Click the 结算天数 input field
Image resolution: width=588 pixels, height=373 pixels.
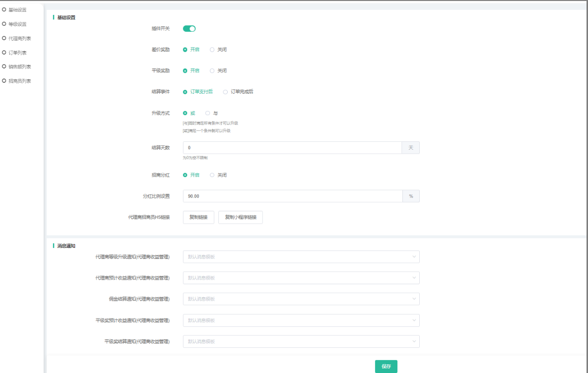coord(292,148)
